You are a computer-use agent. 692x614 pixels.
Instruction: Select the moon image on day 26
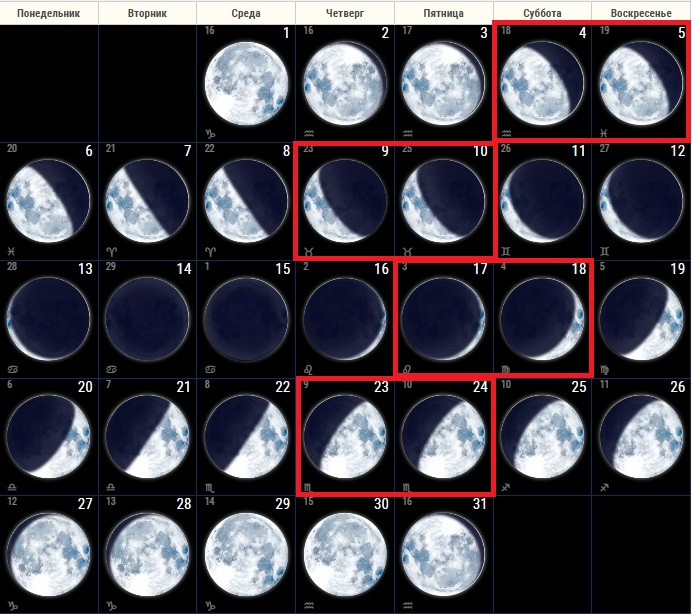click(x=641, y=437)
